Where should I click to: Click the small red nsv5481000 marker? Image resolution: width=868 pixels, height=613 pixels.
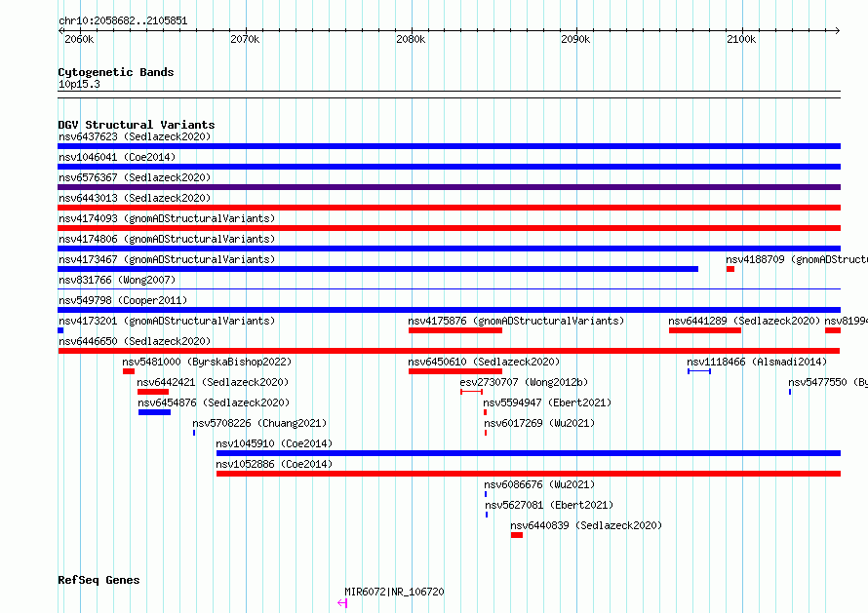point(129,371)
